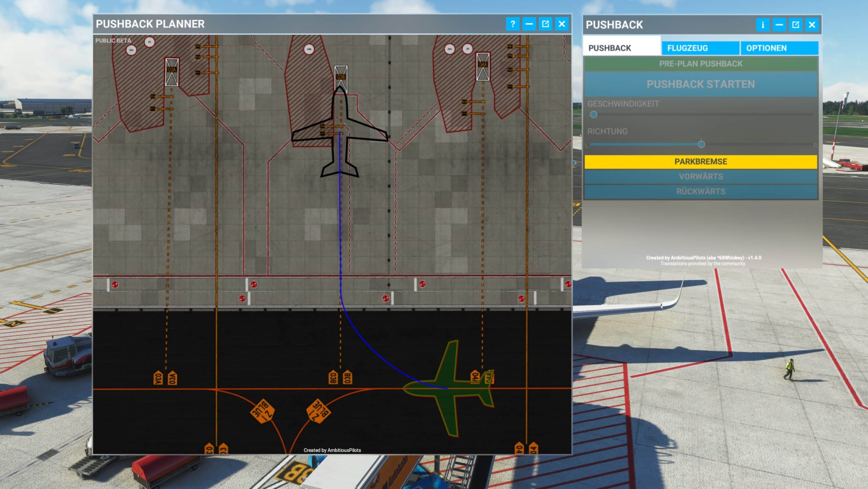Close the Pushback toolbar panel

click(812, 25)
